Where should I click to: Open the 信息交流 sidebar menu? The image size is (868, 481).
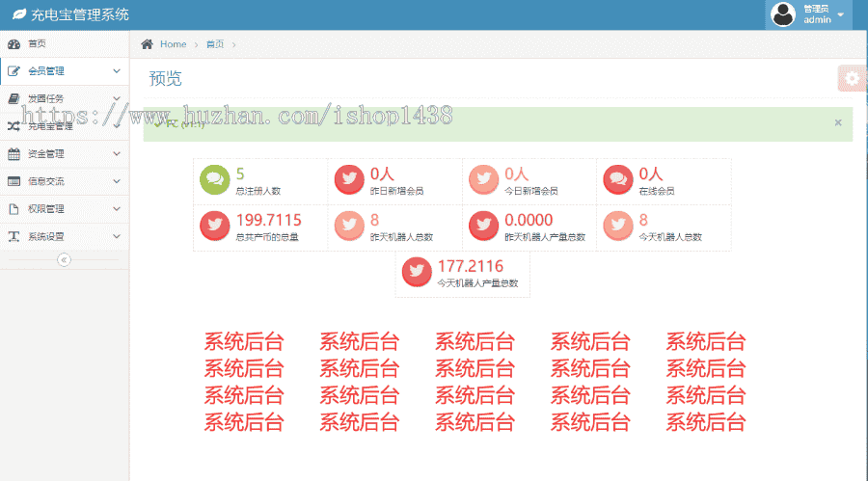65,181
